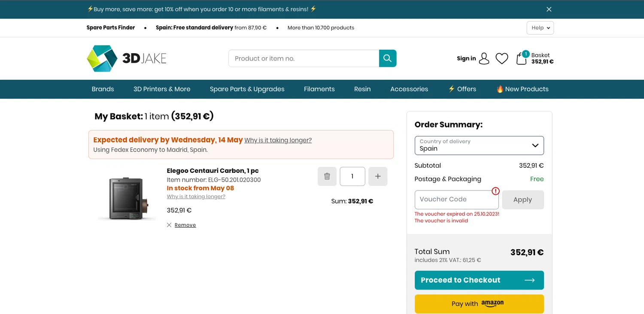The height and width of the screenshot is (314, 644).
Task: Click the Spare Parts Finder link
Action: [111, 27]
